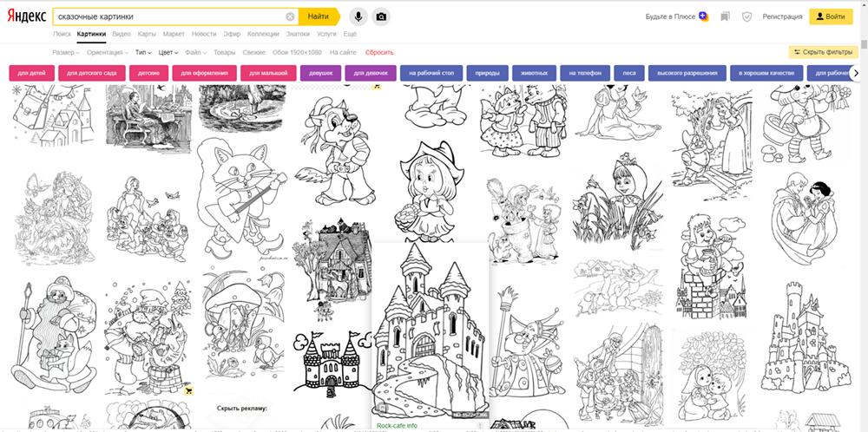Open the large hovered castle coloring image

point(431,330)
